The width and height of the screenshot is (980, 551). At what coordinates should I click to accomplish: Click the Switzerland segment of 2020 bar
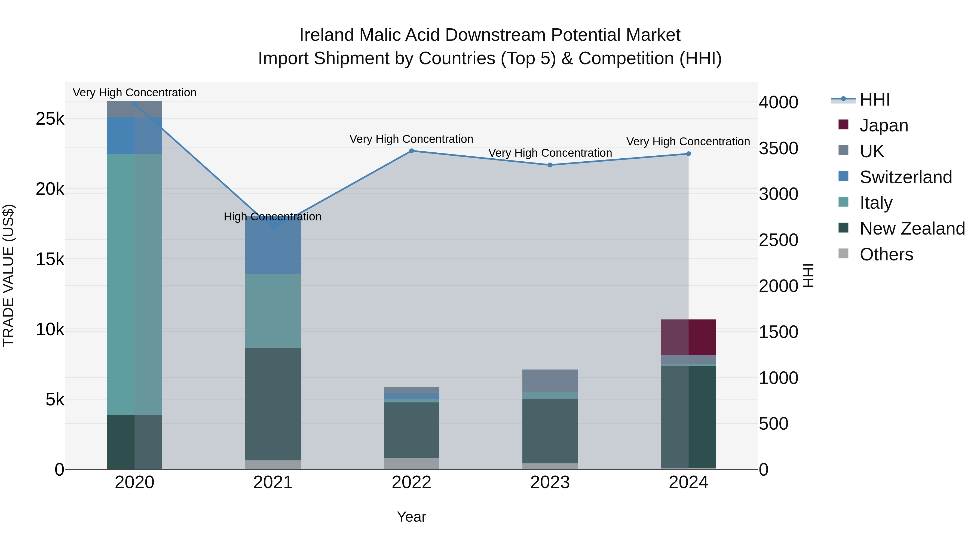[x=135, y=136]
